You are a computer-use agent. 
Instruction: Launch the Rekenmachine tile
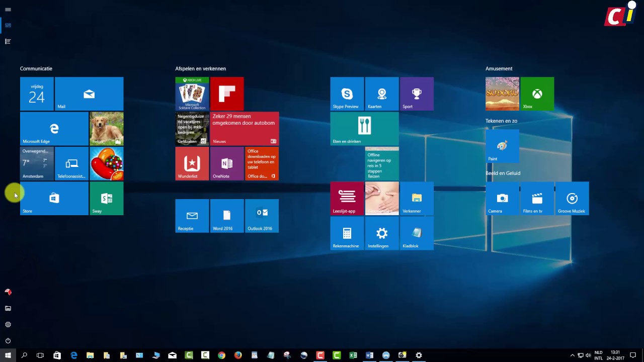coord(347,233)
